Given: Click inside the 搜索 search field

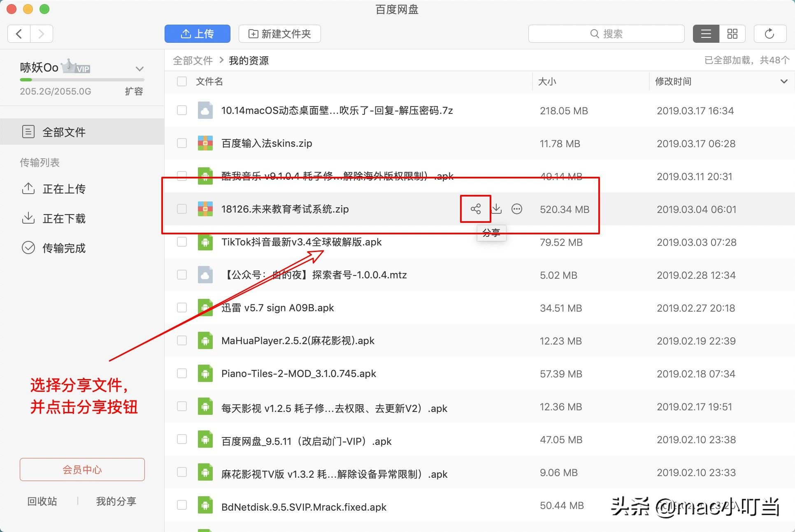Looking at the screenshot, I should [x=606, y=34].
